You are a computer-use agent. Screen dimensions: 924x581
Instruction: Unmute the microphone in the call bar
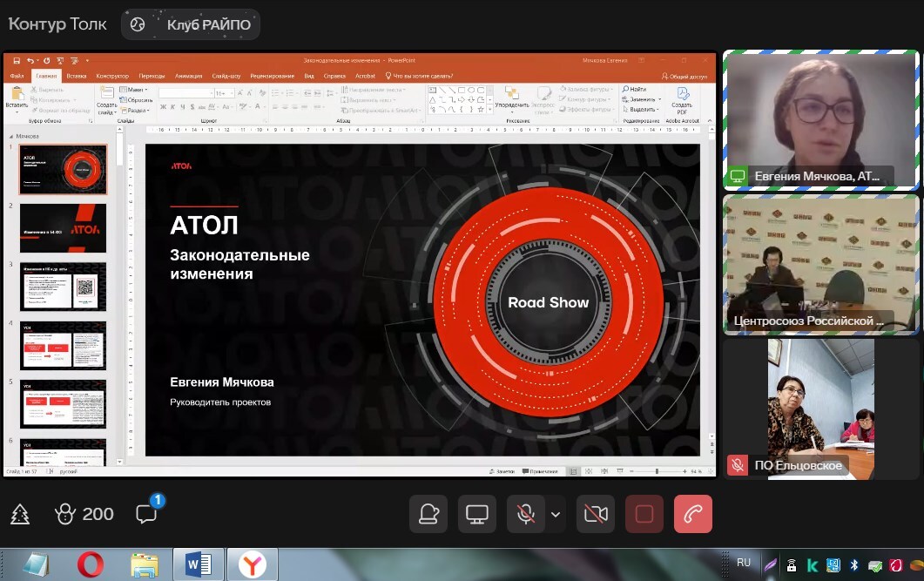tap(526, 515)
